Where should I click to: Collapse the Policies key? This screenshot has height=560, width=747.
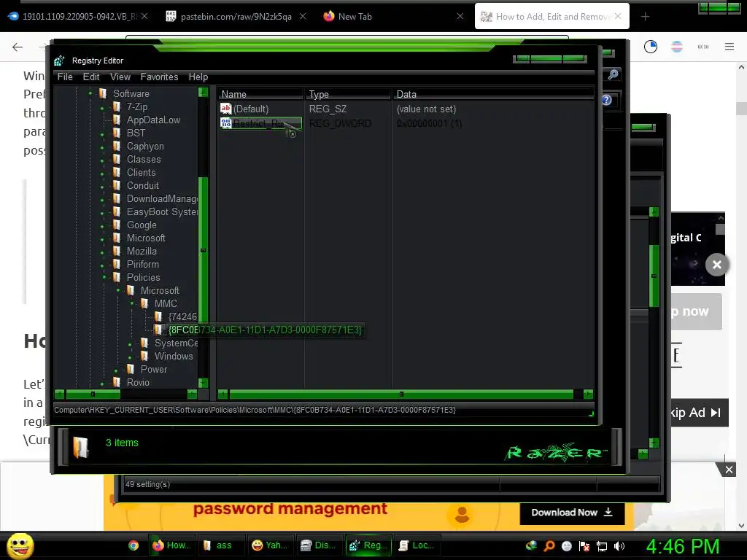(x=104, y=277)
